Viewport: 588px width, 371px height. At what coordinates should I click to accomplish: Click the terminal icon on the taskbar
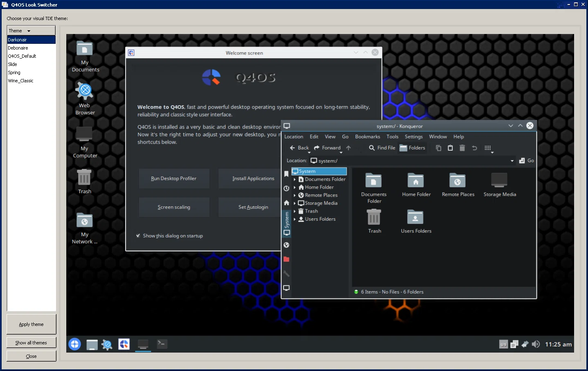coord(162,344)
